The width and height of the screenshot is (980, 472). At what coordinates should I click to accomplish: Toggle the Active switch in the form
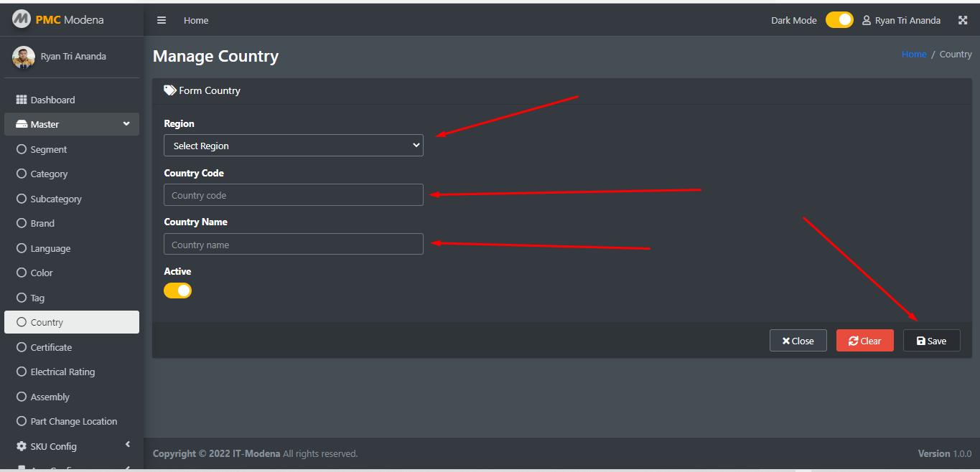177,291
